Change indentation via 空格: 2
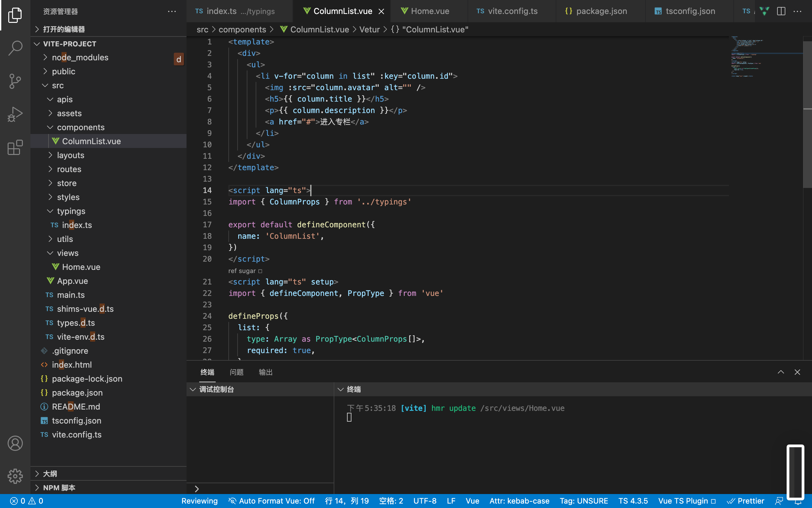The height and width of the screenshot is (508, 812). [391, 501]
